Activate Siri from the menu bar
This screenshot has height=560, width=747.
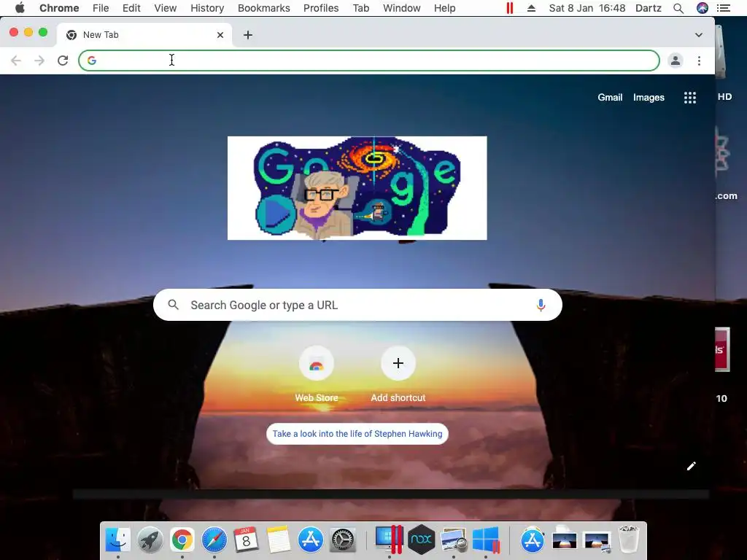tap(703, 8)
